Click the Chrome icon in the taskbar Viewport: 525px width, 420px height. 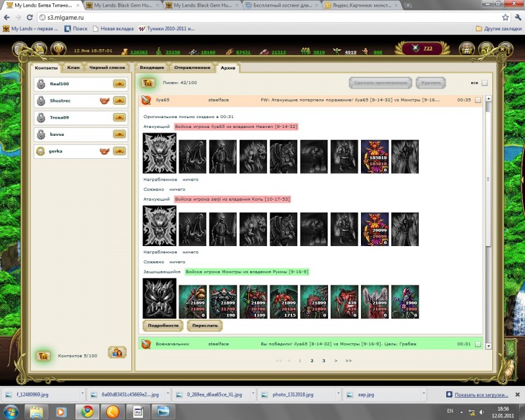pos(88,411)
